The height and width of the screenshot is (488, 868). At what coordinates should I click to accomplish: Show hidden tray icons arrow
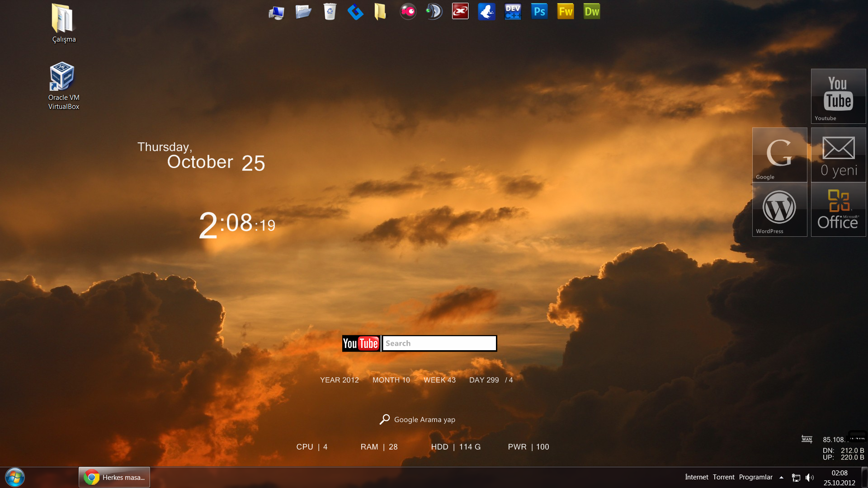tap(781, 478)
